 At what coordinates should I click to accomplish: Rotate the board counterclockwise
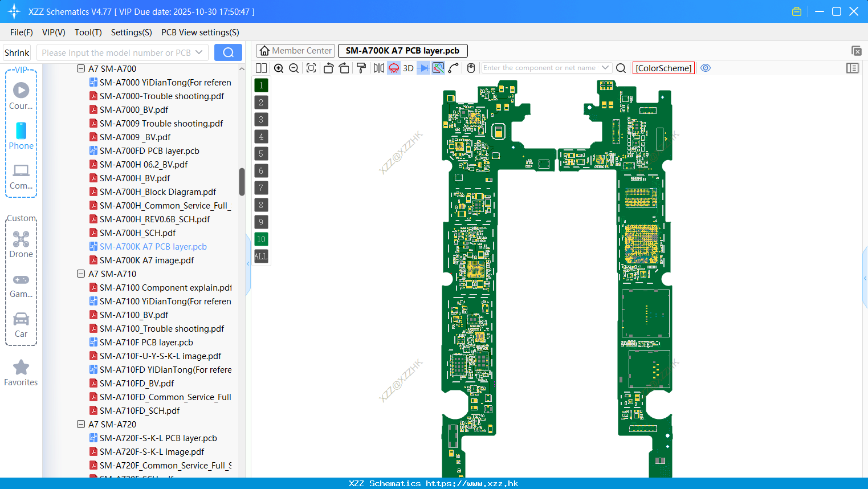tap(328, 68)
